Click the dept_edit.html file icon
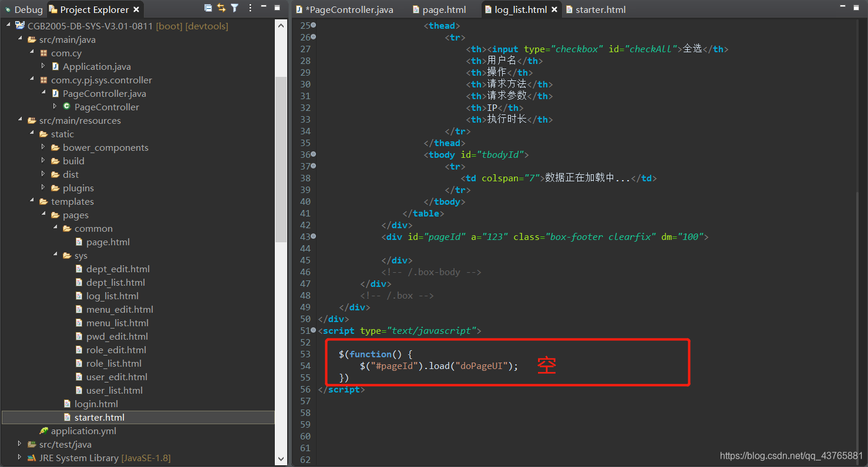 click(x=79, y=269)
